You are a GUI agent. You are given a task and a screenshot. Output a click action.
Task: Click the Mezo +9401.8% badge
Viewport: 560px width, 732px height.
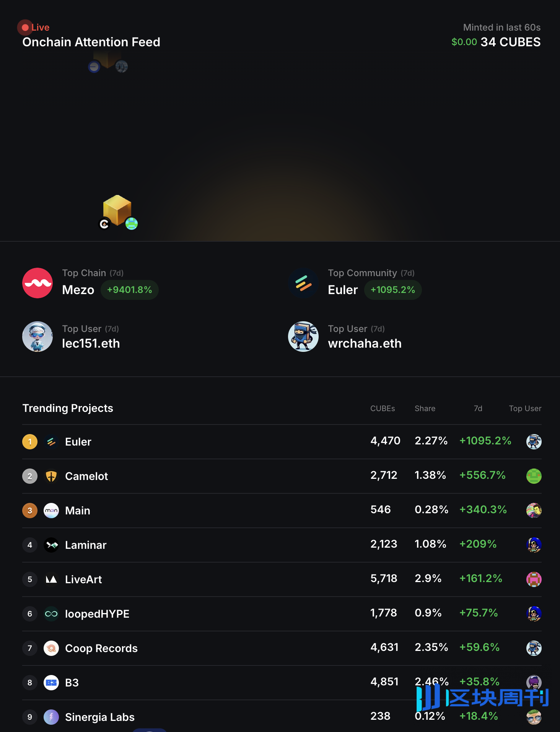coord(130,290)
